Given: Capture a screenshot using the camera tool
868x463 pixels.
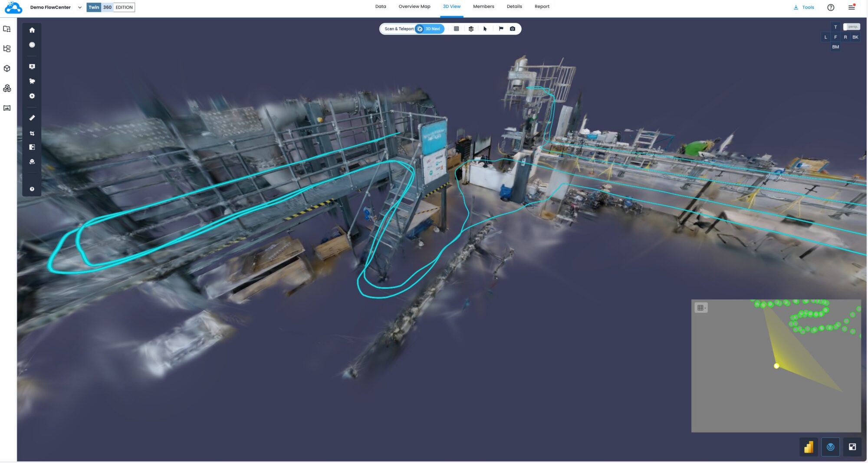Looking at the screenshot, I should (x=513, y=29).
